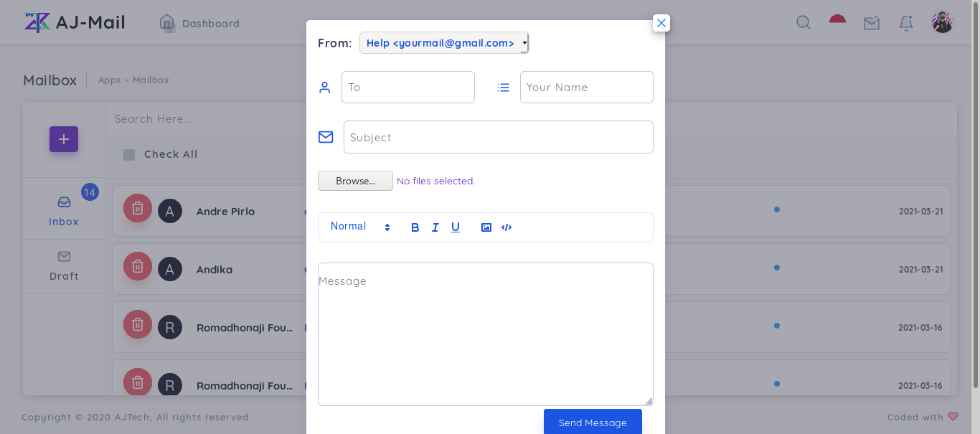Click Andika's avatar letter A

coord(170,270)
